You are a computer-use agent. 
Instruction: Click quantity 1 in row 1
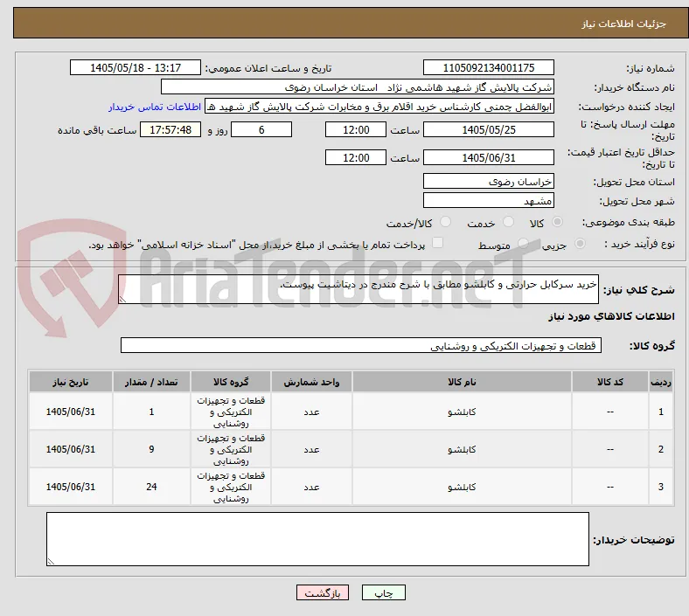(151, 412)
